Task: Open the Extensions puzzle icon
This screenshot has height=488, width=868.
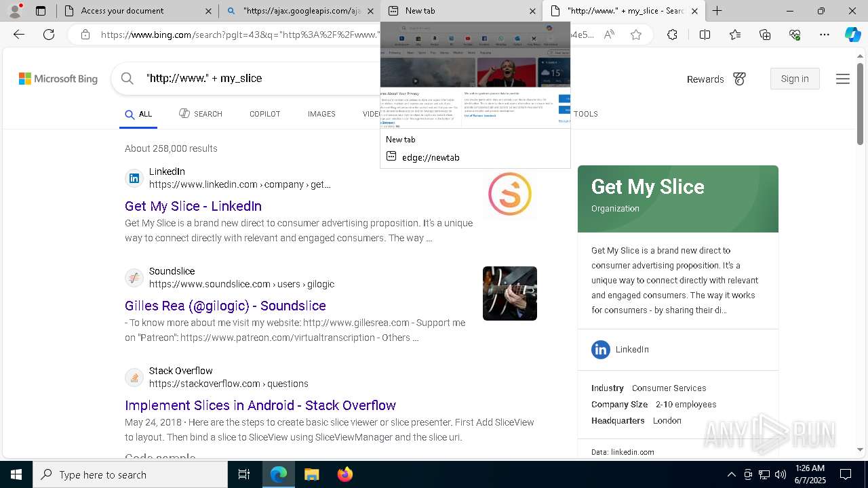Action: pyautogui.click(x=672, y=35)
